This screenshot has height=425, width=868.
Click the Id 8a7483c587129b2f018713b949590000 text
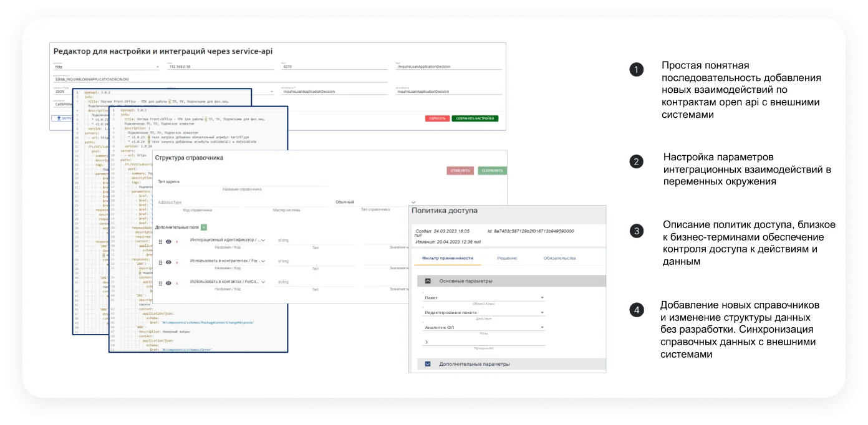click(x=530, y=231)
